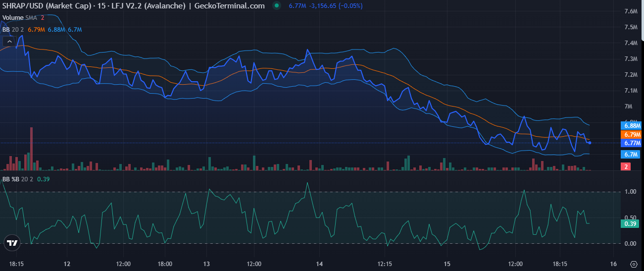Click the 1.00 level on %B axis
This screenshot has height=271, width=644.
point(630,192)
